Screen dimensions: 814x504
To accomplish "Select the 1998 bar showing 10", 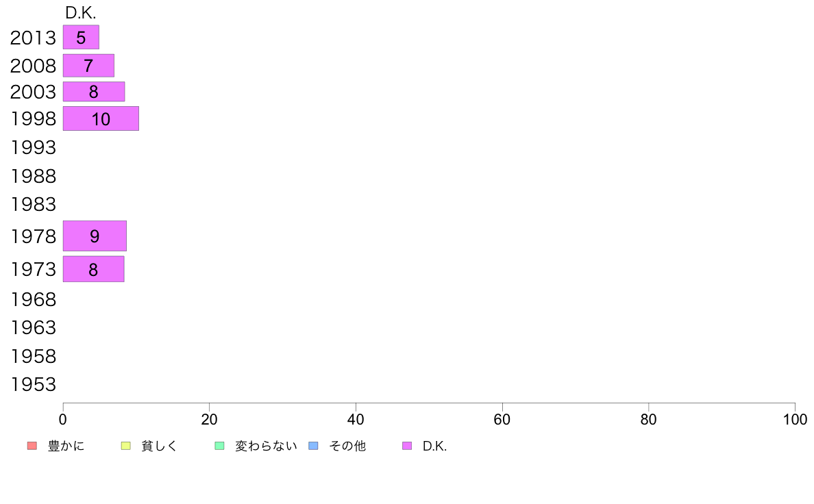I will [101, 118].
